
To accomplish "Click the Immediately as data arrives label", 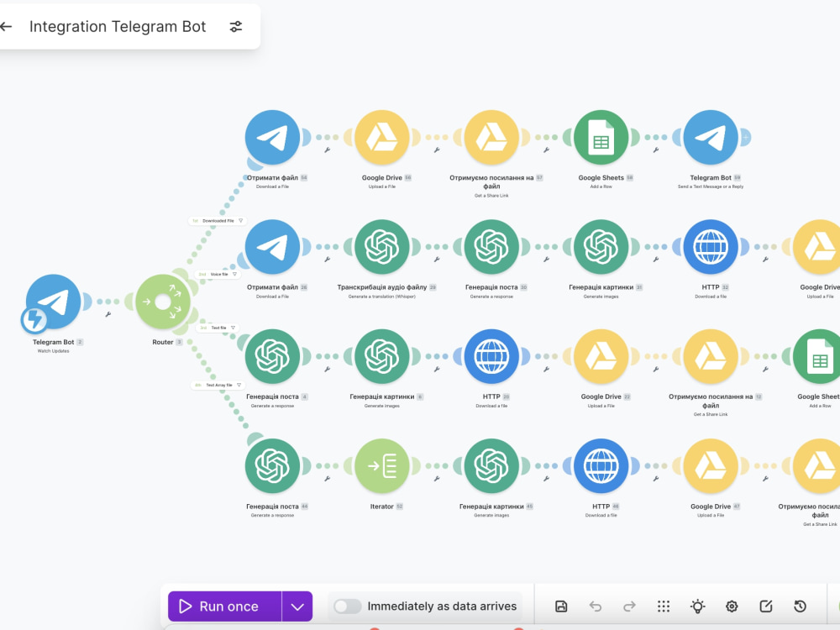I will click(x=442, y=606).
